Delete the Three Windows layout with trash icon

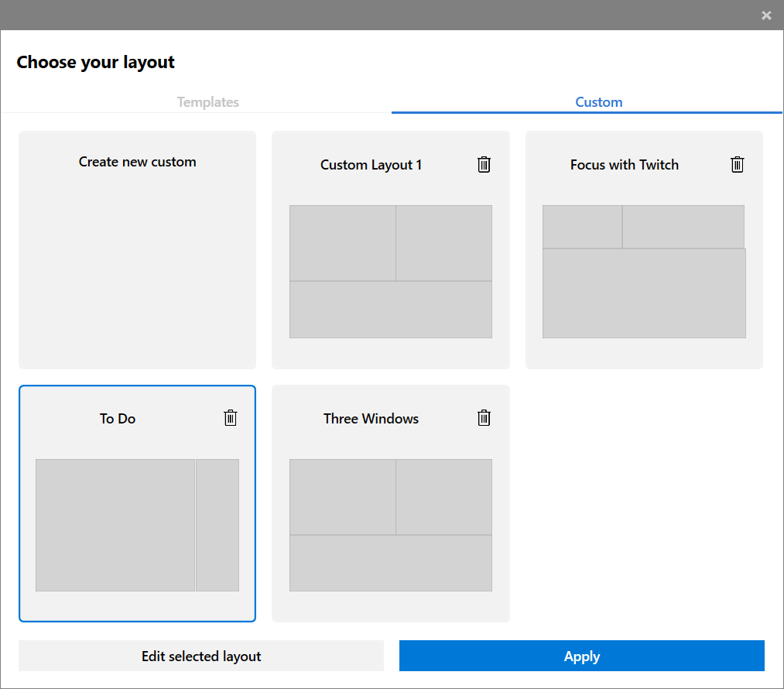pyautogui.click(x=484, y=418)
